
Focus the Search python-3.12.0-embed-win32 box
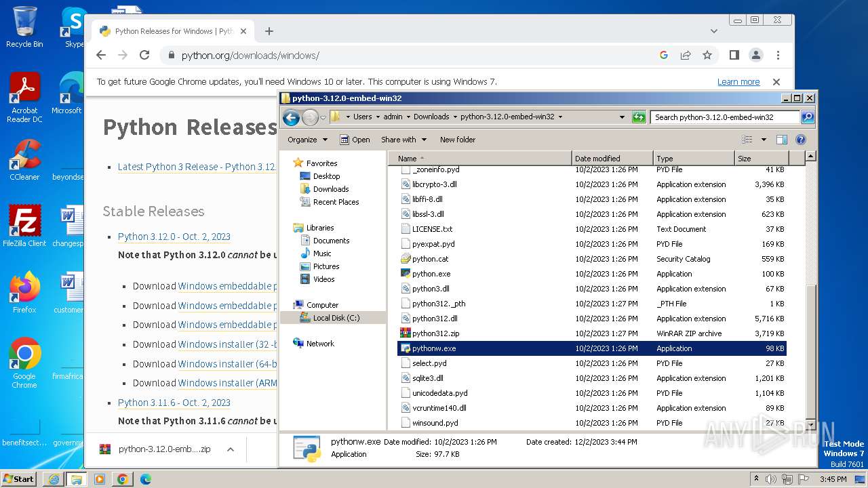726,117
